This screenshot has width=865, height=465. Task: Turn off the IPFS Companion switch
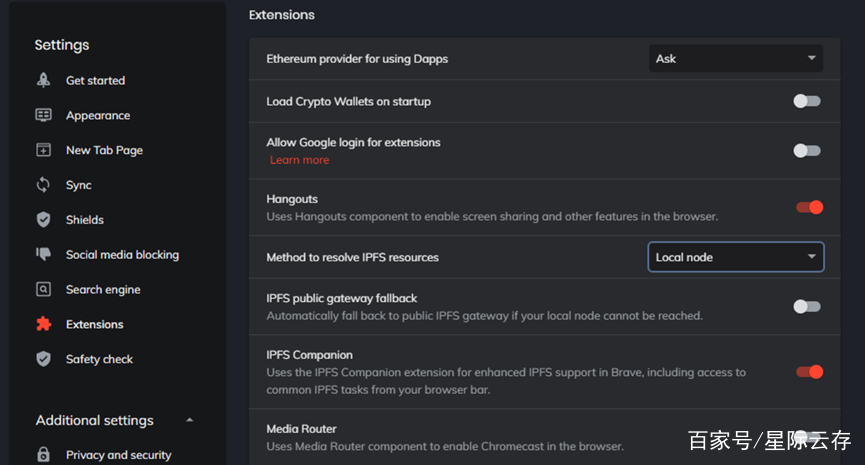pyautogui.click(x=809, y=372)
